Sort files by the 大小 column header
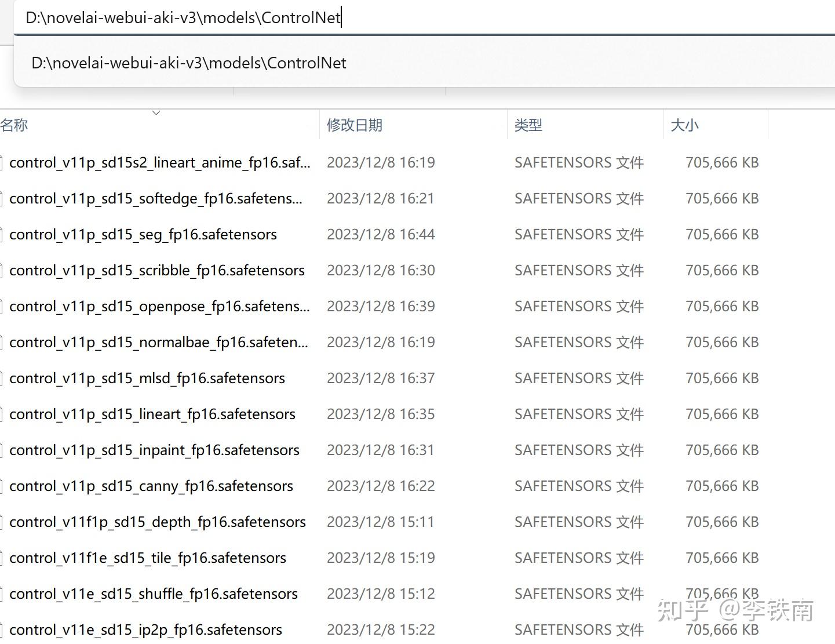The image size is (835, 644). 684,125
